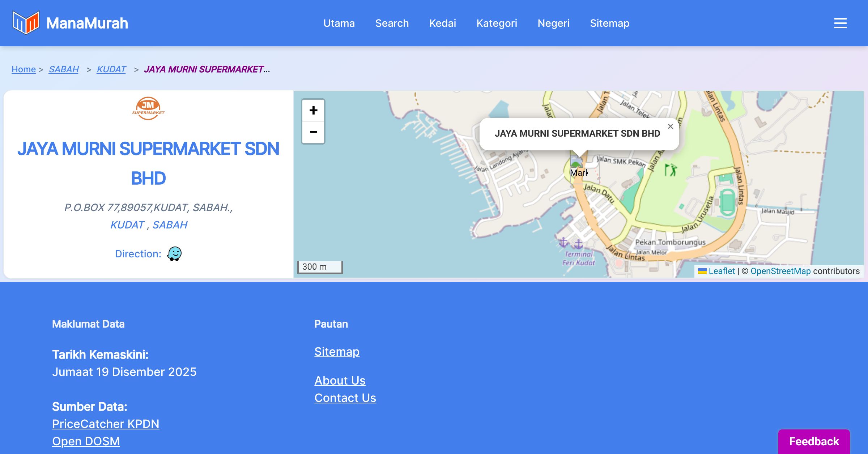Close the map popup
This screenshot has width=868, height=454.
670,127
